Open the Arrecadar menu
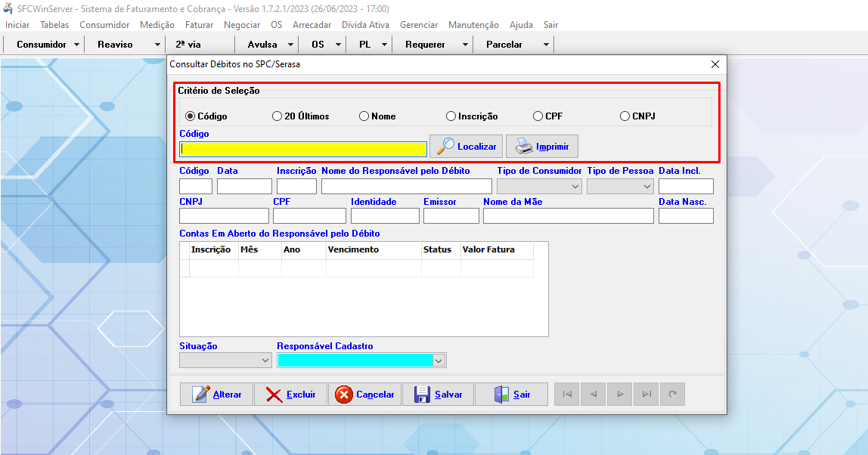 click(312, 25)
